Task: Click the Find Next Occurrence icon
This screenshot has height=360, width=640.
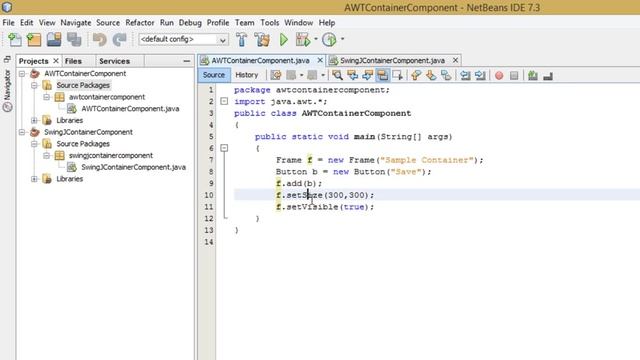Action: [x=367, y=76]
